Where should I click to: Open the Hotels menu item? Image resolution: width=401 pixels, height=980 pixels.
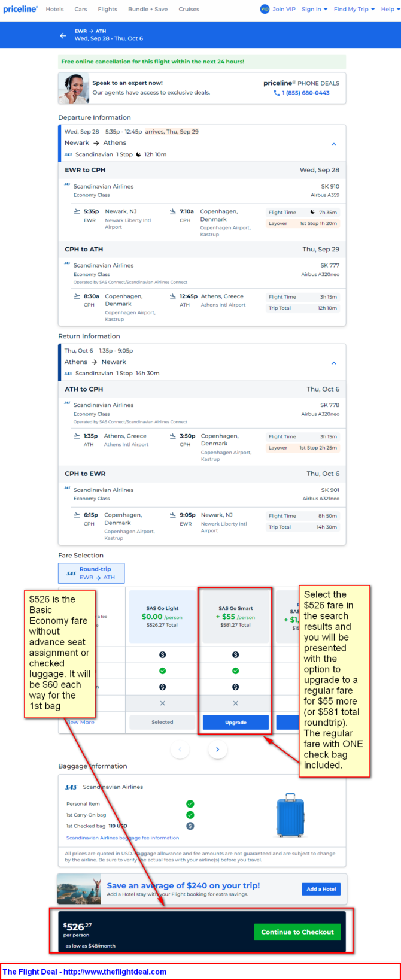54,9
